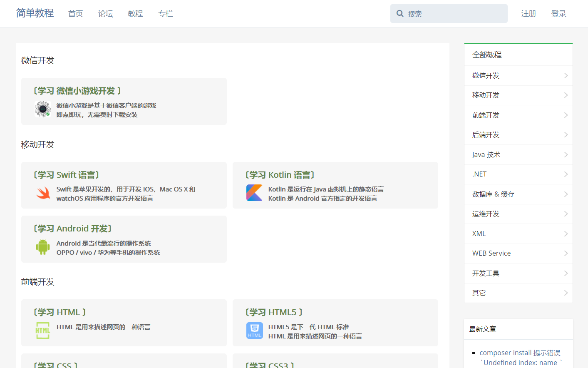Click the 全部教程 sidebar heading

coord(487,55)
